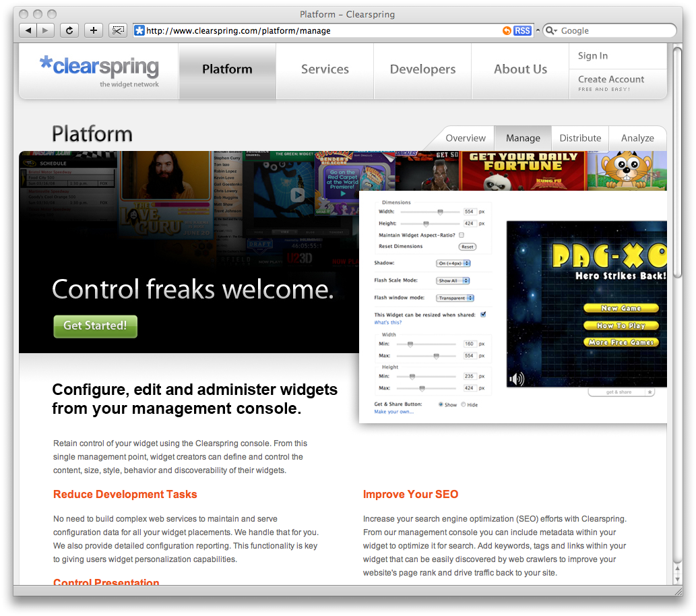The width and height of the screenshot is (696, 616).
Task: Click the play icon on video widget
Action: (297, 195)
